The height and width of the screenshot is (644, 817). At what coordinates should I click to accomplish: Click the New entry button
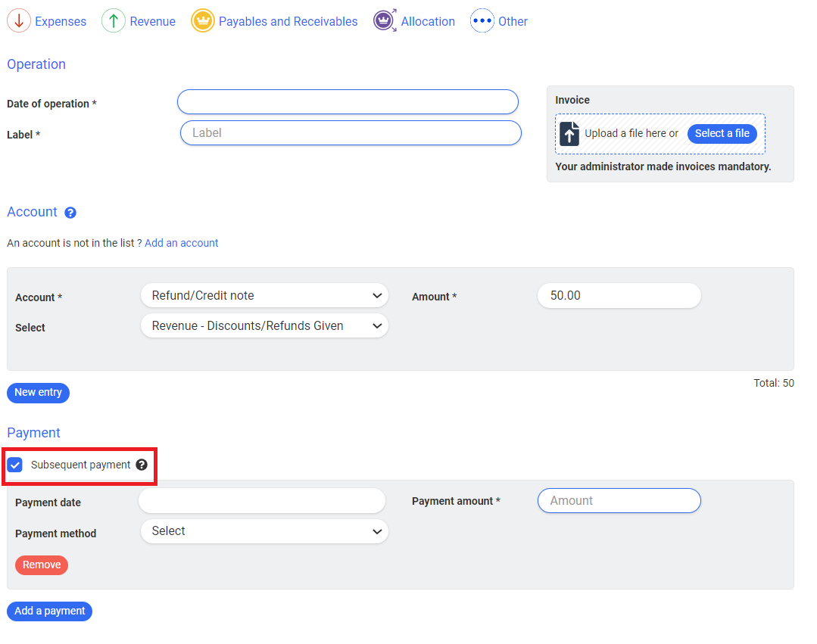tap(38, 393)
